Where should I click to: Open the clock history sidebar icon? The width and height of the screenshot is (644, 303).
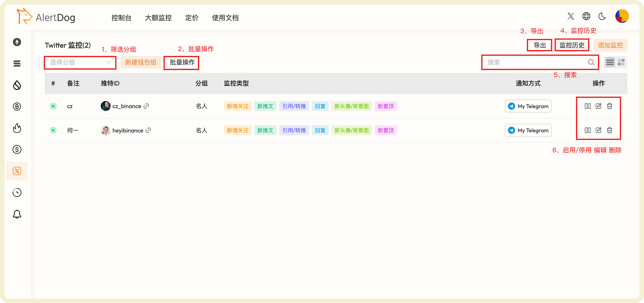(17, 192)
